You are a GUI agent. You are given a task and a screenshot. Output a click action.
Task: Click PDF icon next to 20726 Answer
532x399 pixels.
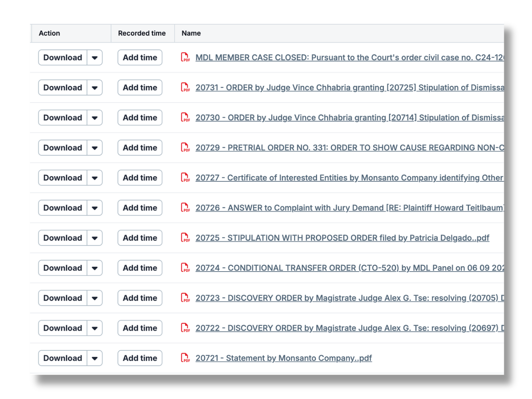pyautogui.click(x=185, y=208)
